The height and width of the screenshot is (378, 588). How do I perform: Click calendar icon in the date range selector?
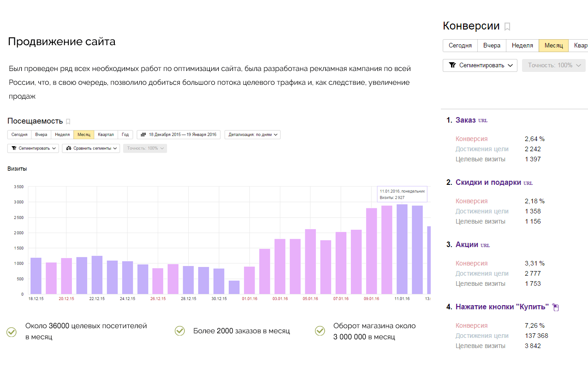[x=143, y=135]
